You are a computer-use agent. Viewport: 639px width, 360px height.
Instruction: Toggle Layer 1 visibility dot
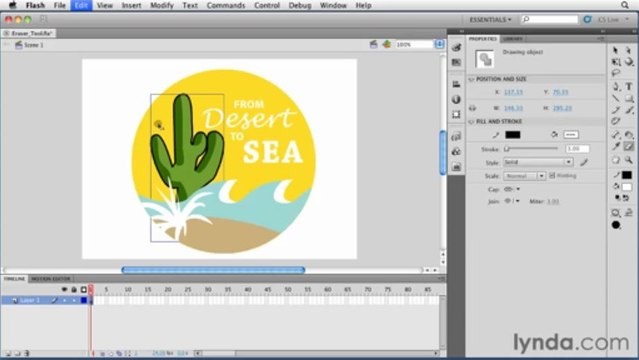point(64,300)
